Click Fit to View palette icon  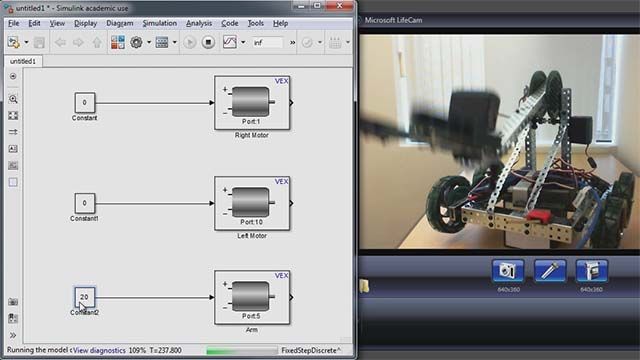tap(13, 116)
